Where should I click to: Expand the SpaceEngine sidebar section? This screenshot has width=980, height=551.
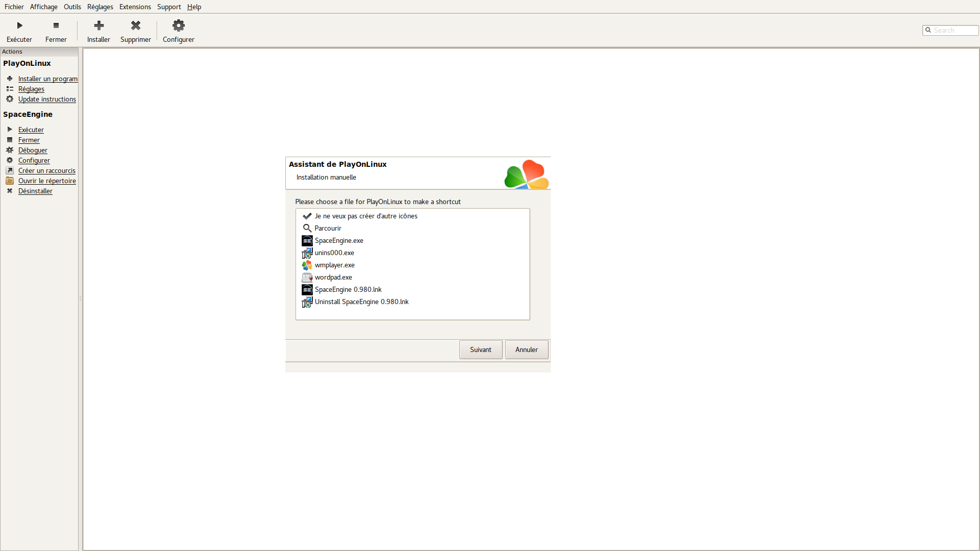[28, 114]
